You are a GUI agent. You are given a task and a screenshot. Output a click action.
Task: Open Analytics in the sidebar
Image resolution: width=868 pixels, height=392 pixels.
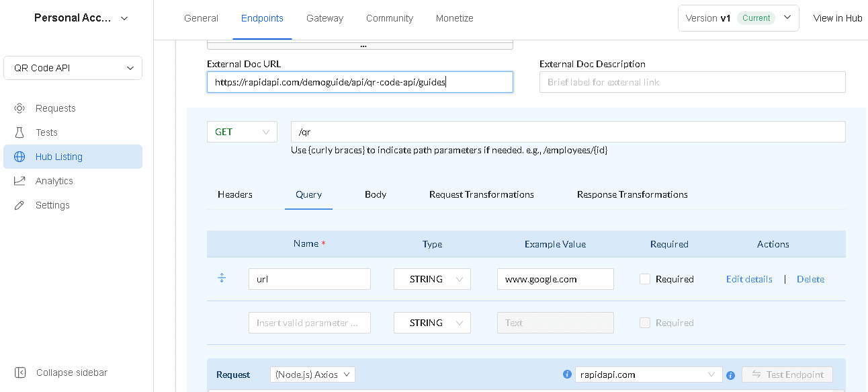click(73, 181)
